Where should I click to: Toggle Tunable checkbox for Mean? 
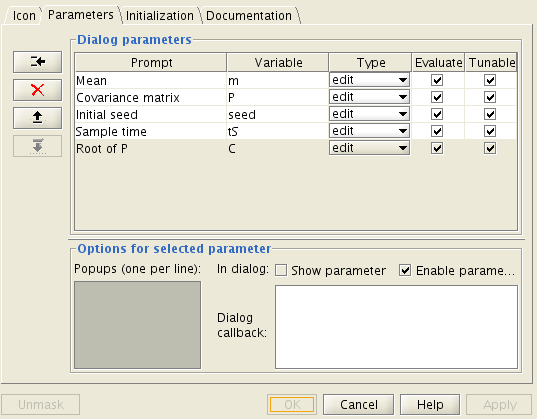(490, 80)
